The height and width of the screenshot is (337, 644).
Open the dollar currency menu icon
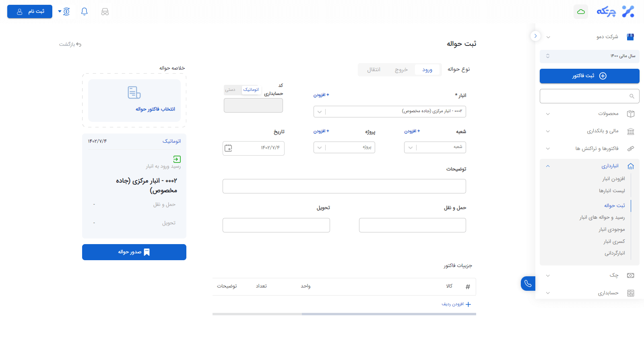pos(66,12)
